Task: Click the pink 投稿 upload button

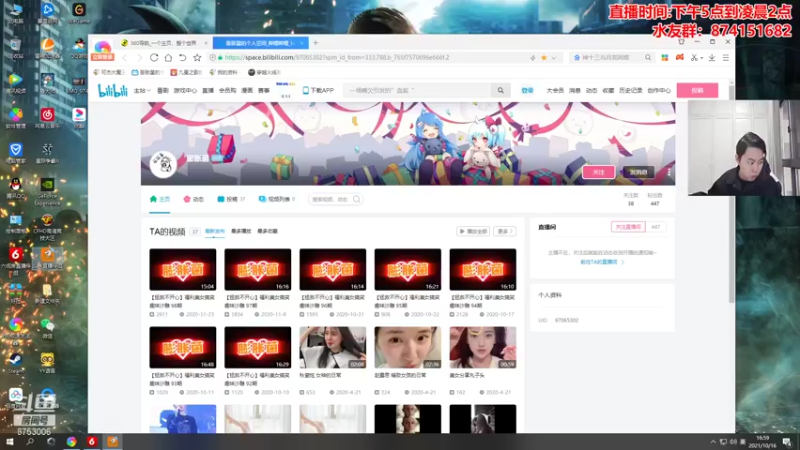Action: tap(697, 90)
